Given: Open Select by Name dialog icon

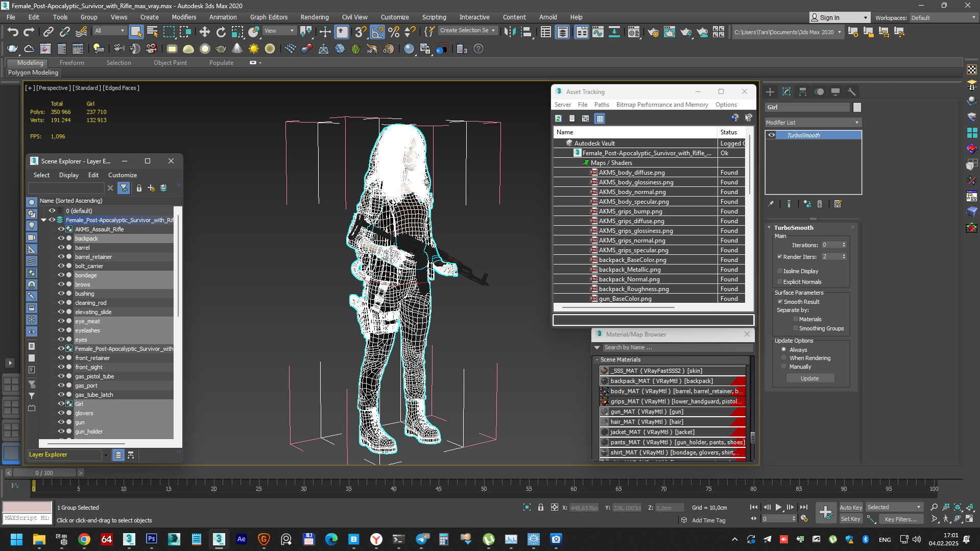Looking at the screenshot, I should 152,32.
